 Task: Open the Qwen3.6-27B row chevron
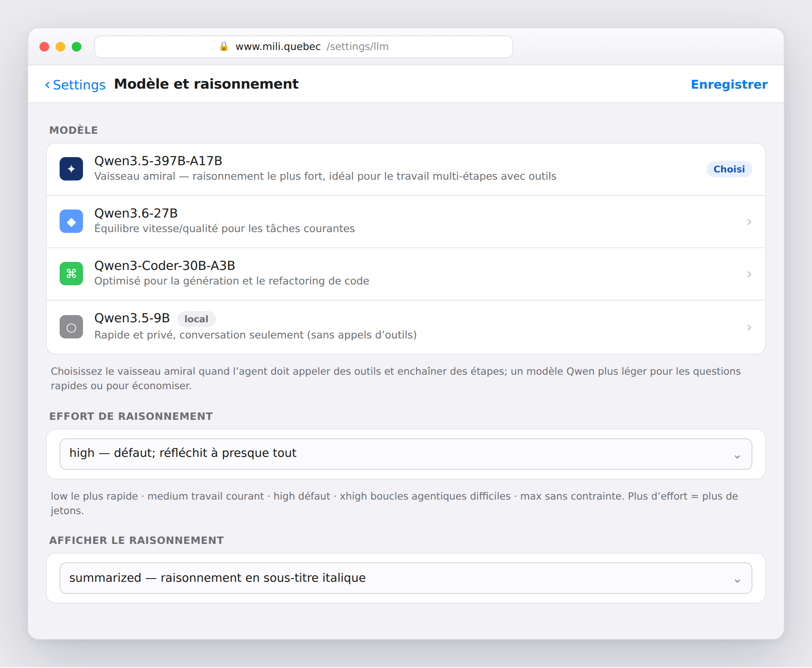pyautogui.click(x=749, y=222)
